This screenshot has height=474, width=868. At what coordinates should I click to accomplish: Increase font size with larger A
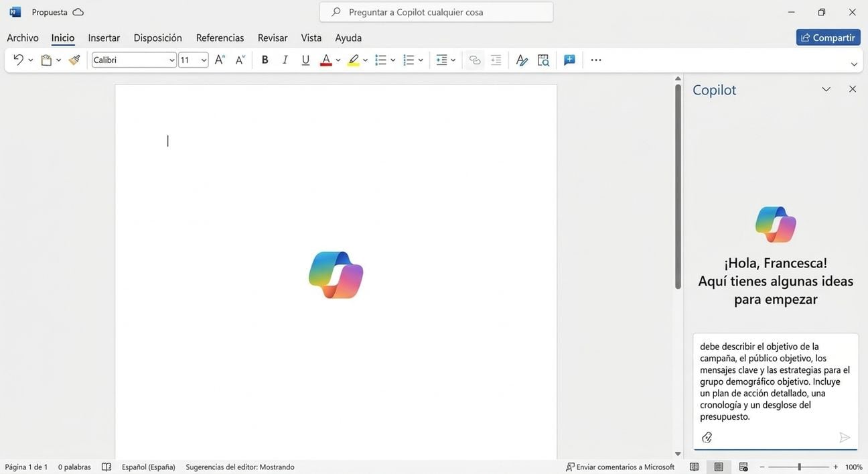[220, 60]
